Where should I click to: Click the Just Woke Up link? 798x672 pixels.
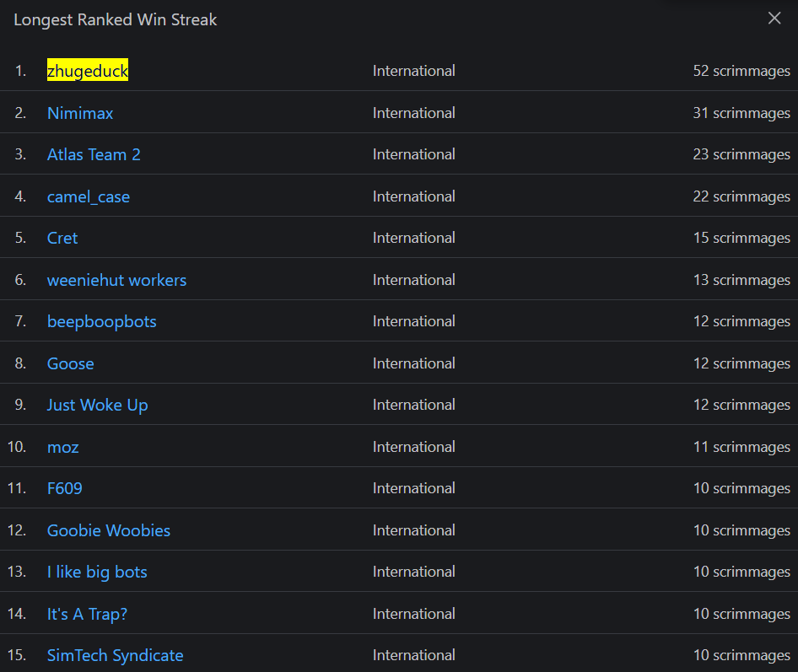click(x=97, y=405)
